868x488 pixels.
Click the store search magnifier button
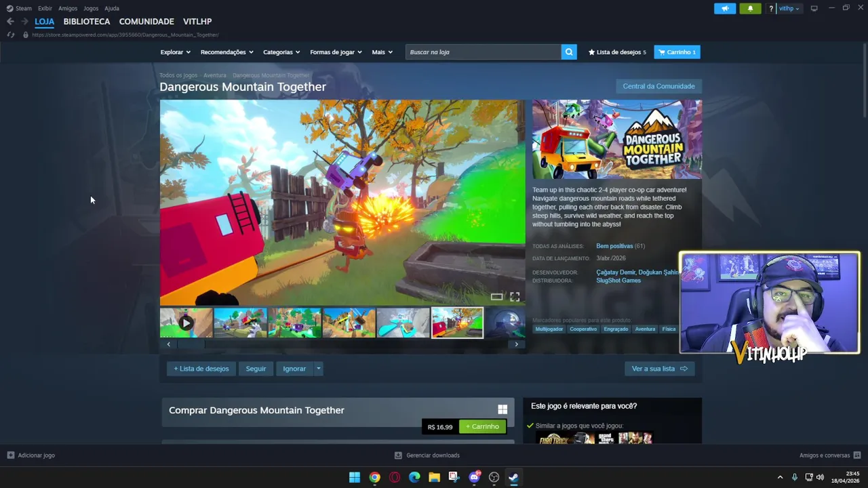(x=569, y=52)
